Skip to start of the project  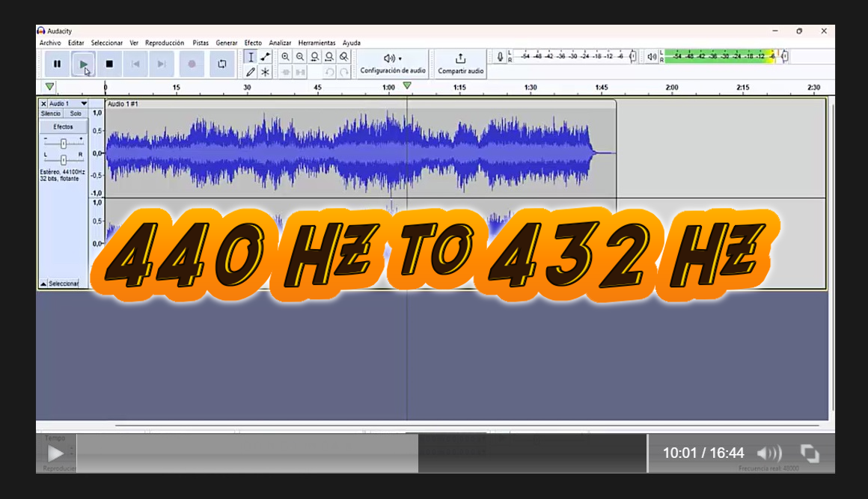[135, 64]
